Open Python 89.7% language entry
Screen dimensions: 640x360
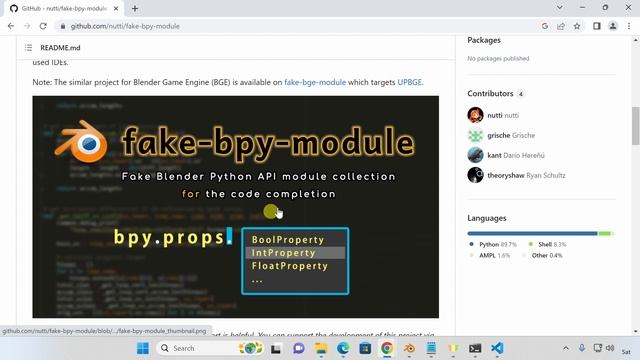coord(493,244)
